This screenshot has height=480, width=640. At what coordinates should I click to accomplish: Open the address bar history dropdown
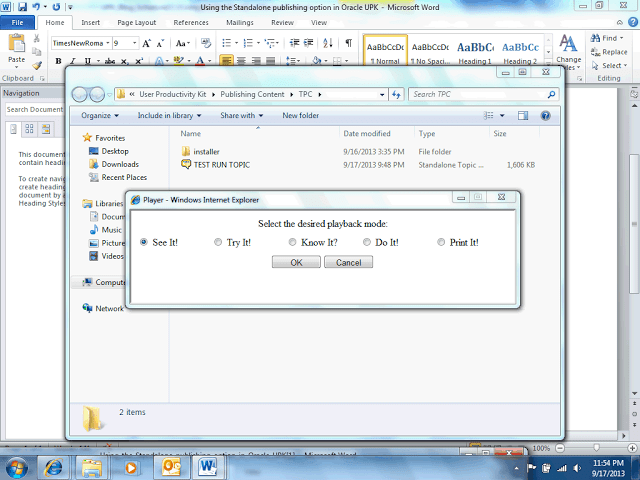point(382,95)
